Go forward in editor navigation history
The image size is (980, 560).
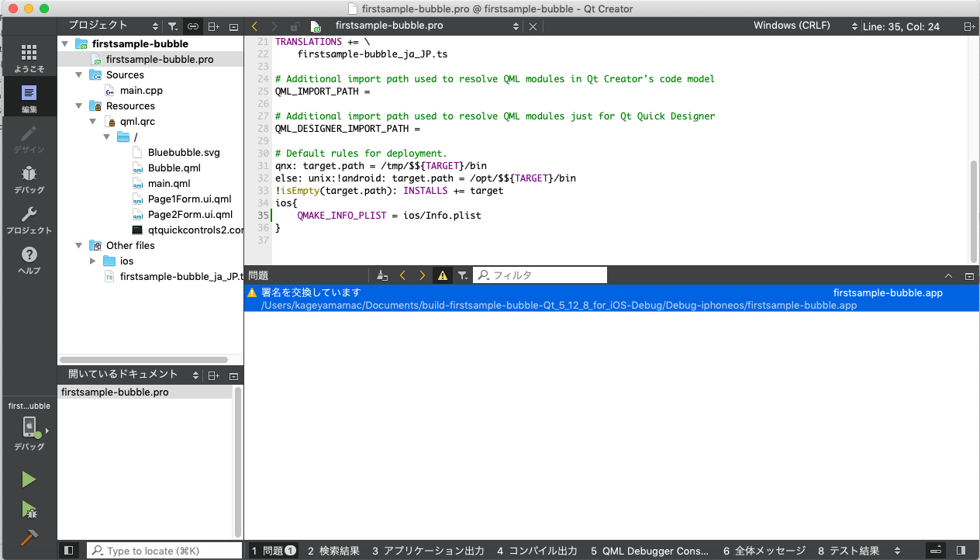click(x=274, y=26)
